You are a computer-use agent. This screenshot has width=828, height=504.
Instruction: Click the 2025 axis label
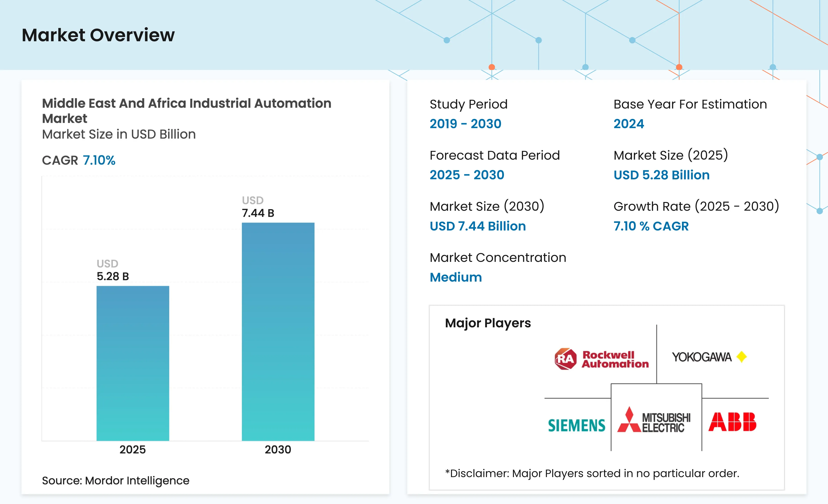[x=132, y=450]
